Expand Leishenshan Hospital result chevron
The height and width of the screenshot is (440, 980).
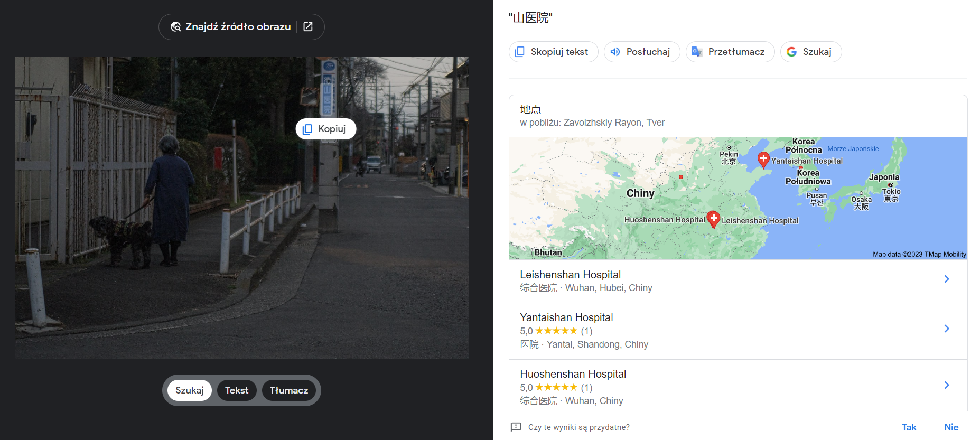tap(946, 279)
